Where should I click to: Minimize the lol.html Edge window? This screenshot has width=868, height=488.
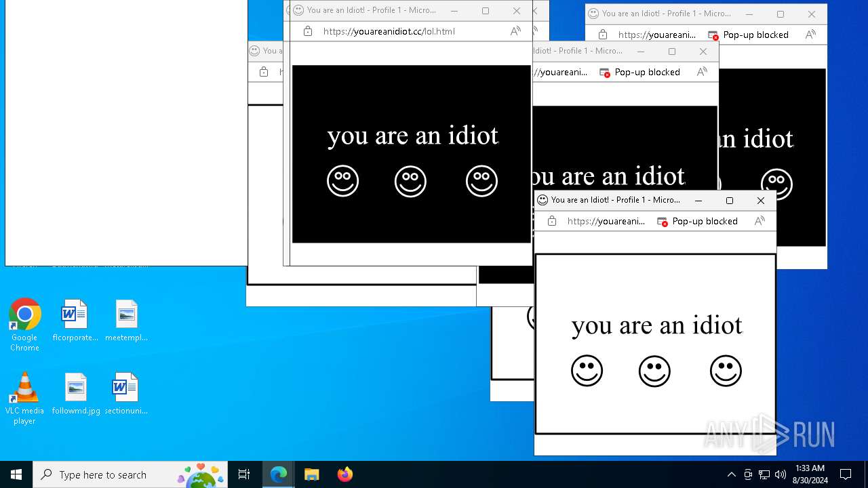click(454, 11)
